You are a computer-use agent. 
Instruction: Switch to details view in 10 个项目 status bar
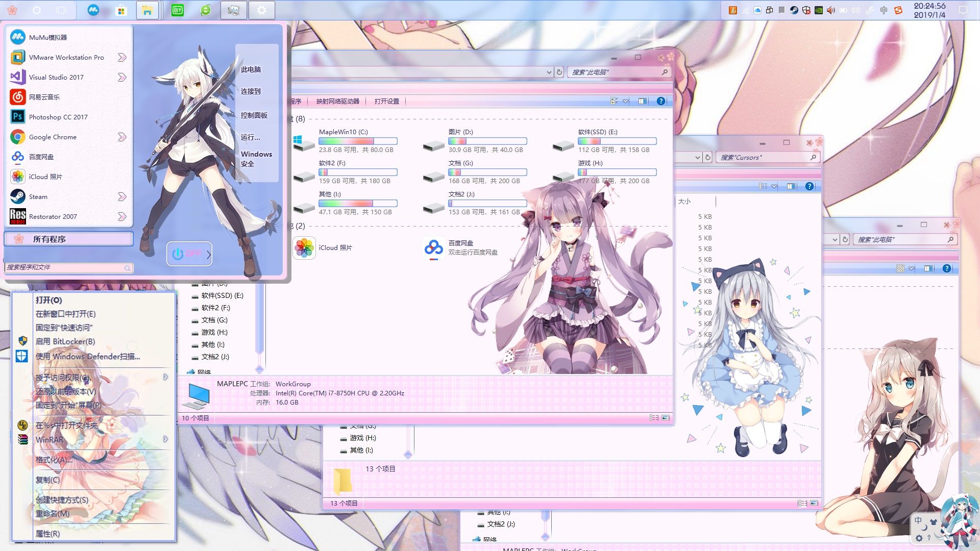coord(654,418)
